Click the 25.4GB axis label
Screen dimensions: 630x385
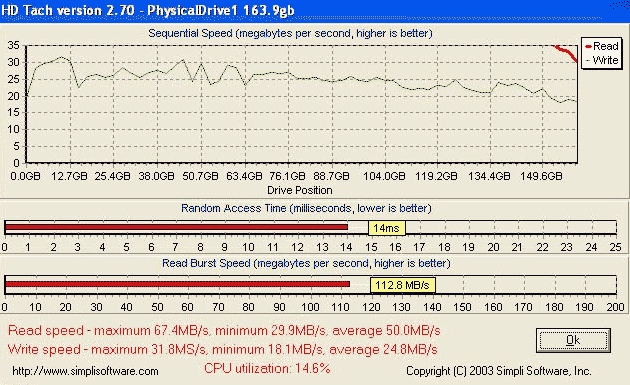112,176
